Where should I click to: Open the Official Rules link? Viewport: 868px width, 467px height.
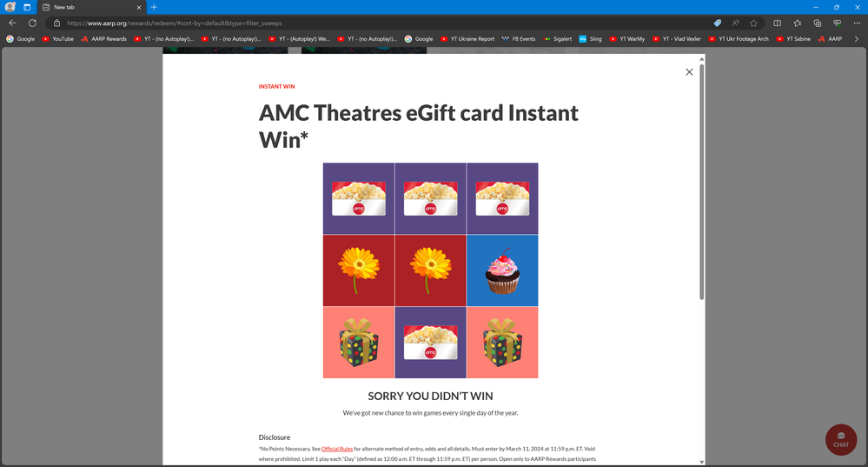pyautogui.click(x=336, y=449)
